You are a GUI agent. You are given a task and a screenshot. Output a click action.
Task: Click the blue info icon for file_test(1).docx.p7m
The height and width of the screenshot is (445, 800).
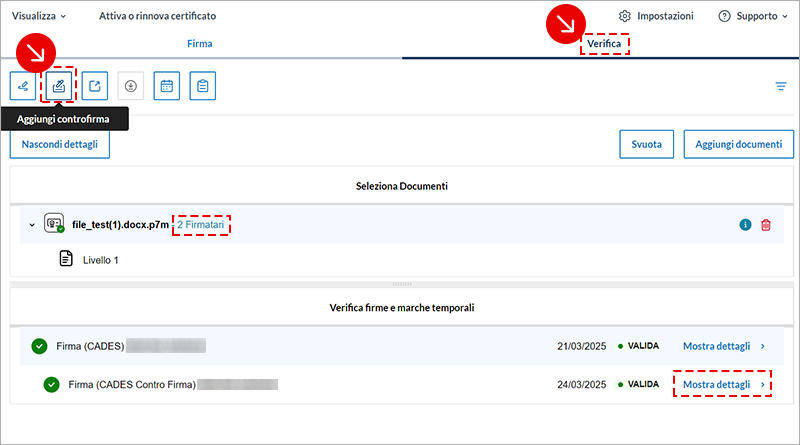tap(745, 225)
